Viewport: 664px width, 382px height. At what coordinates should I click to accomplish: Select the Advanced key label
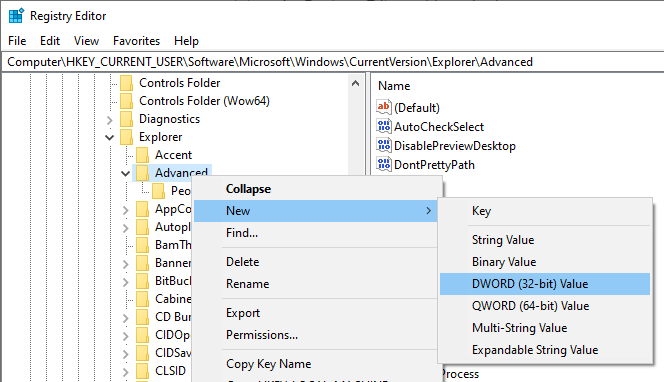181,173
